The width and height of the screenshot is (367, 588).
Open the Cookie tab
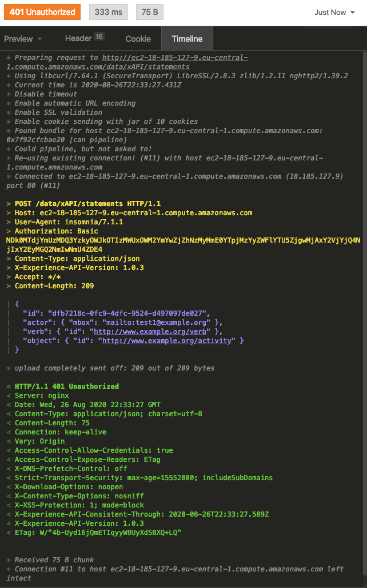(138, 38)
